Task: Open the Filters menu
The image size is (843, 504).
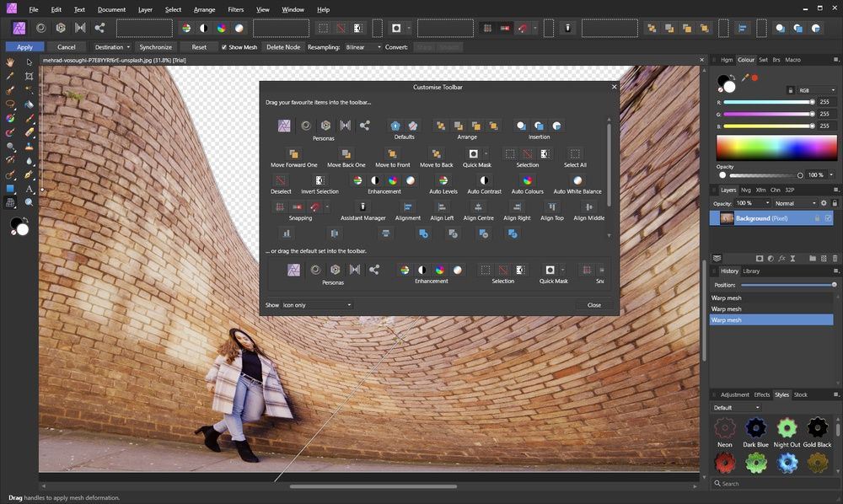Action: coord(235,9)
